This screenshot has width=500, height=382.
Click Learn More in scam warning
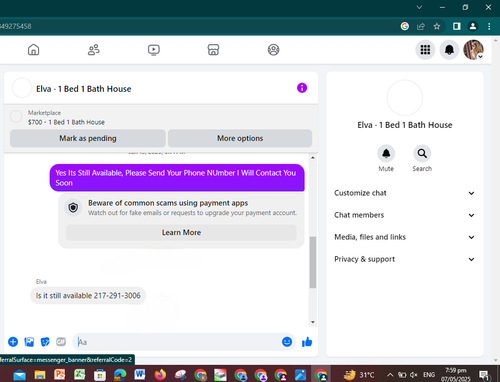point(181,232)
